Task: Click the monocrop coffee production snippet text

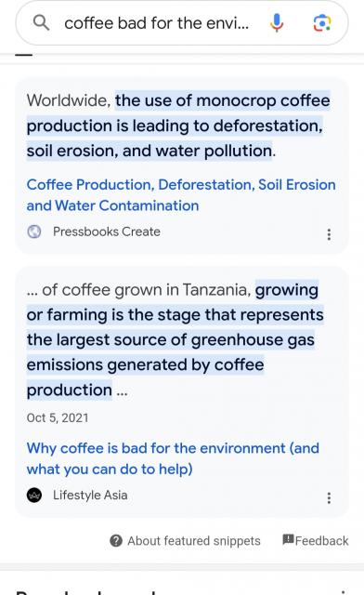Action: (178, 126)
